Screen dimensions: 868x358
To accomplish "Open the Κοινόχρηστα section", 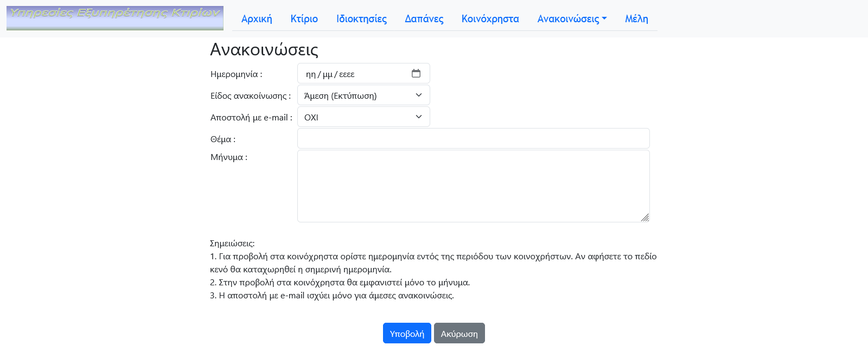I will (490, 18).
